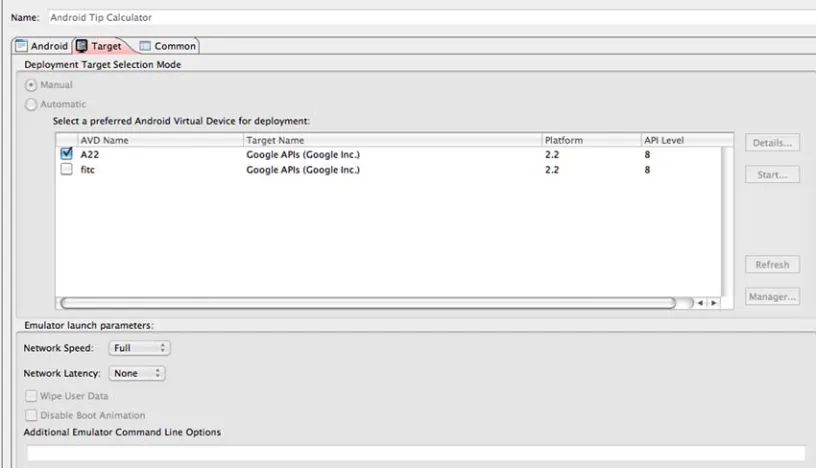Click Google APIs target in fitc row
818x472 pixels.
pyautogui.click(x=303, y=170)
